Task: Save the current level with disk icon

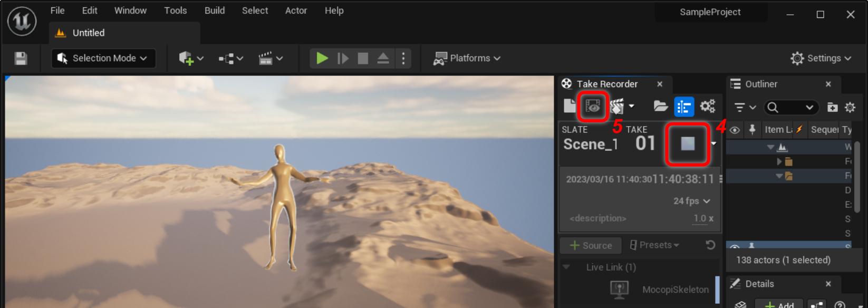Action: (21, 58)
